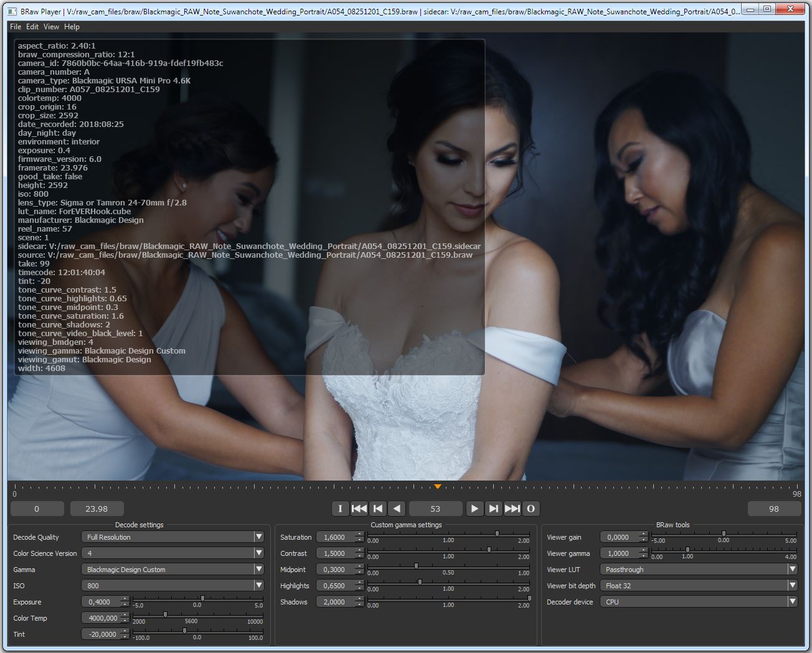Open the ISO 800 dropdown
The image size is (812, 653).
pyautogui.click(x=173, y=585)
